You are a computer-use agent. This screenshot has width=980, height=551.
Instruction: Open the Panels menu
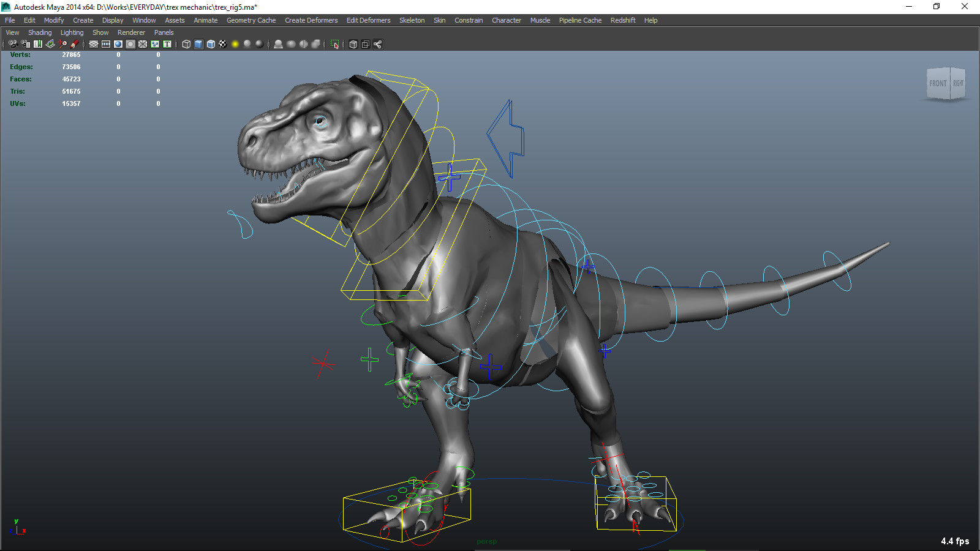[x=164, y=32]
